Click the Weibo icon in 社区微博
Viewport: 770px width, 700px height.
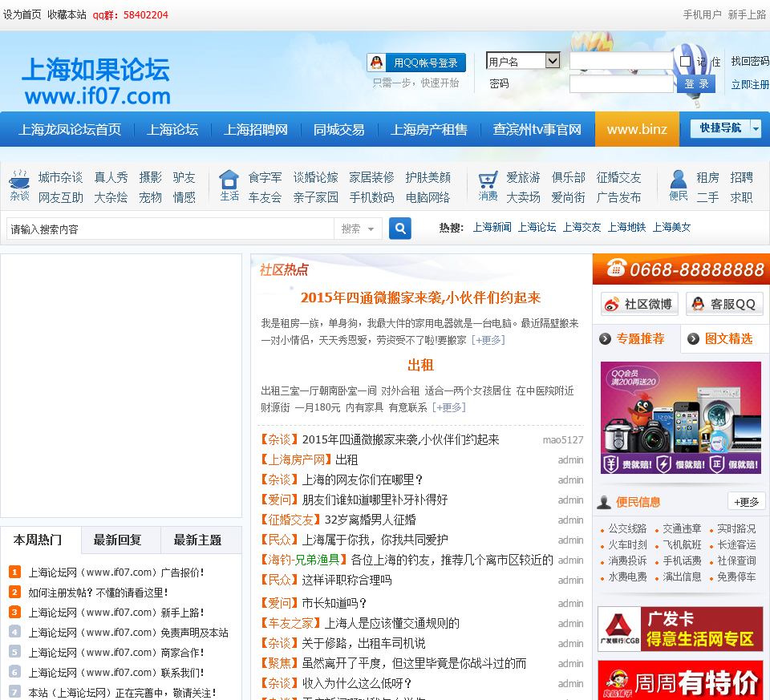pyautogui.click(x=612, y=305)
